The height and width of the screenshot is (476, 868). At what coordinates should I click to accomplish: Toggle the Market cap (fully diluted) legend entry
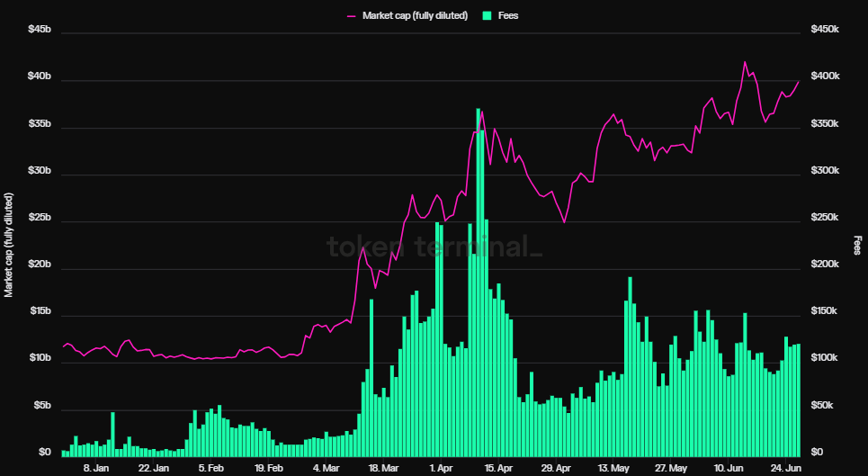407,15
